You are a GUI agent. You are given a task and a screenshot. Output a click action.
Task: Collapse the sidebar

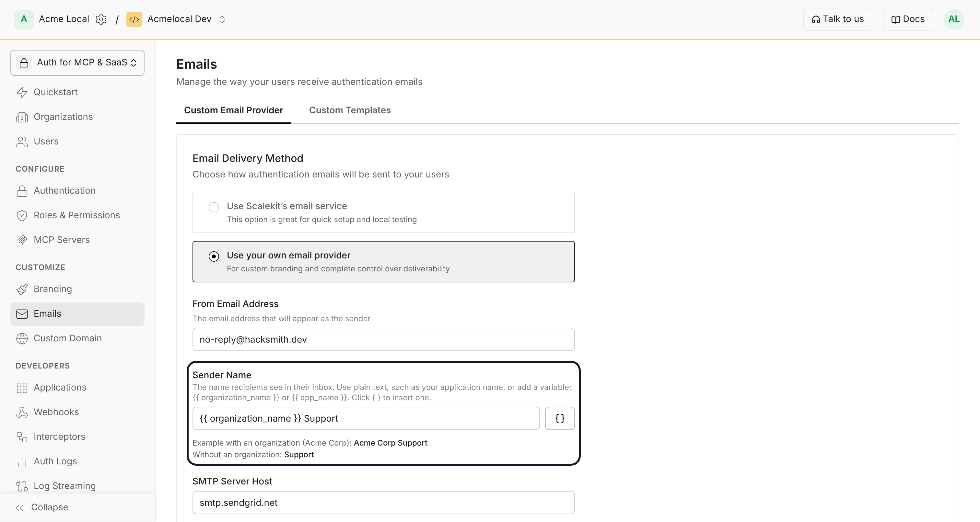coord(42,507)
